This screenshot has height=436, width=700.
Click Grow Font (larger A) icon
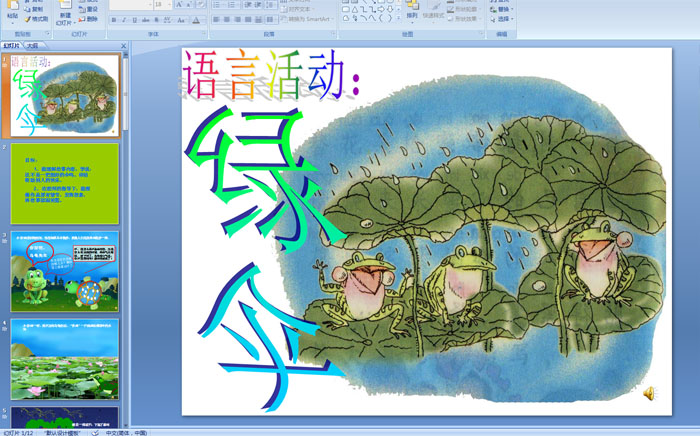(x=179, y=5)
